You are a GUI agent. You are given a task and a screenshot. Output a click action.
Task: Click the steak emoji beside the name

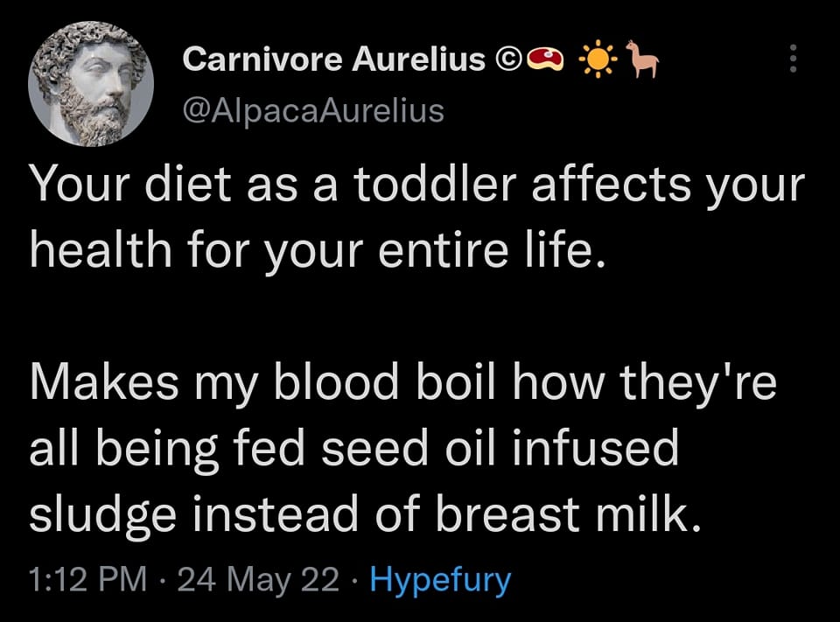tap(547, 59)
